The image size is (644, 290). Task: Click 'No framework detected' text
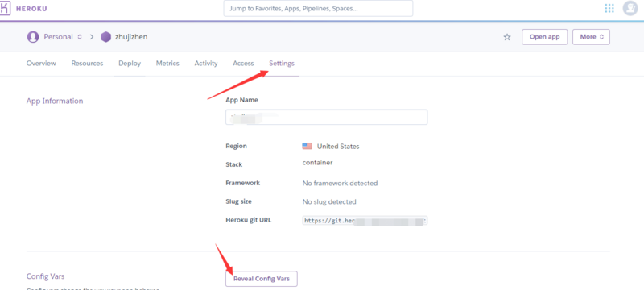click(x=340, y=183)
